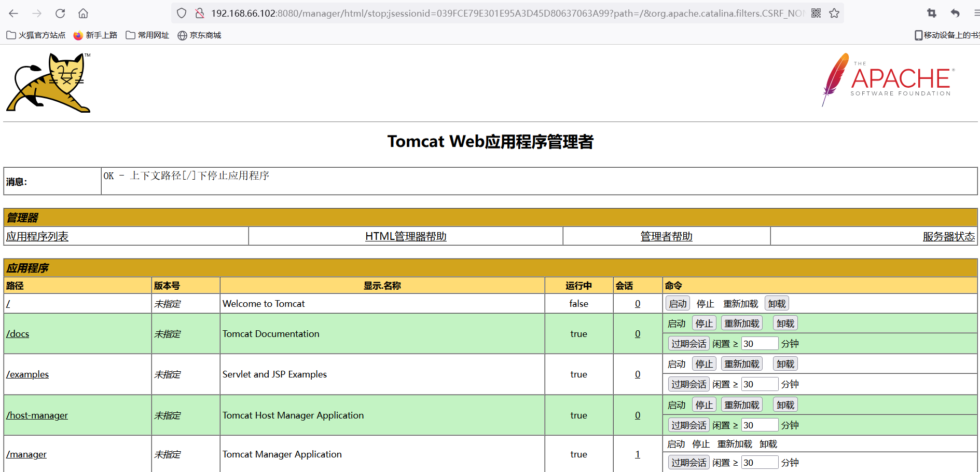The image size is (980, 472).
Task: Click the /docs idle minutes field
Action: coord(760,344)
